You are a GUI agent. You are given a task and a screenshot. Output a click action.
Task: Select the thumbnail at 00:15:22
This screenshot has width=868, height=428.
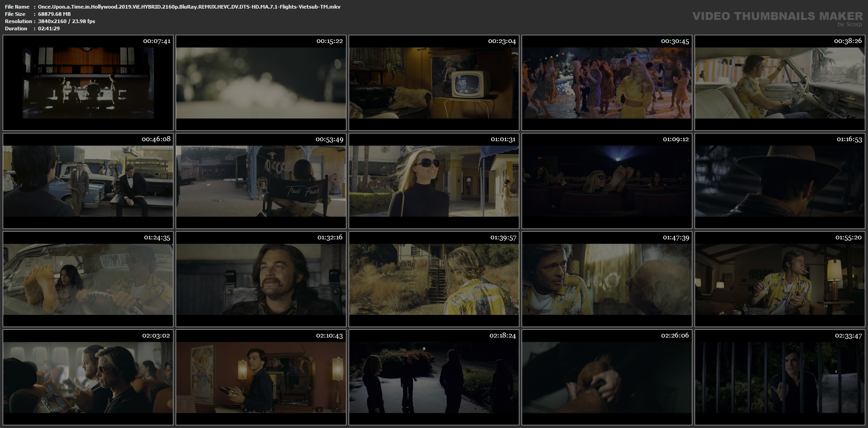(261, 83)
